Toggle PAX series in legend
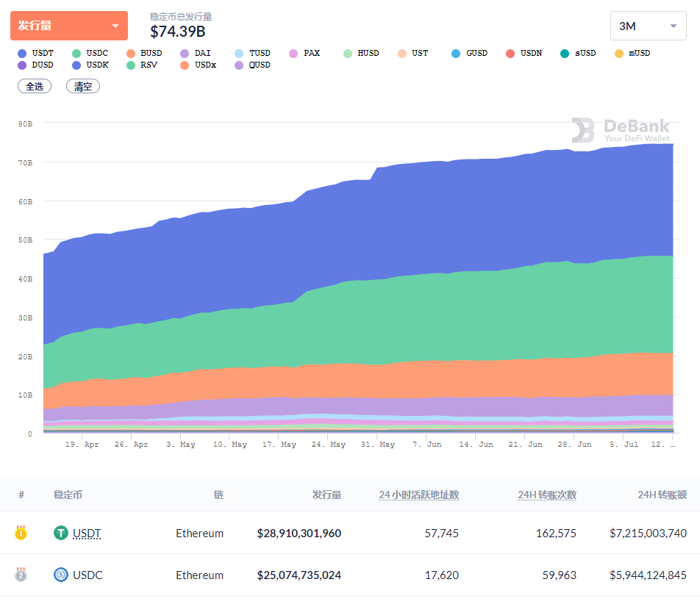The width and height of the screenshot is (700, 607). 304,53
